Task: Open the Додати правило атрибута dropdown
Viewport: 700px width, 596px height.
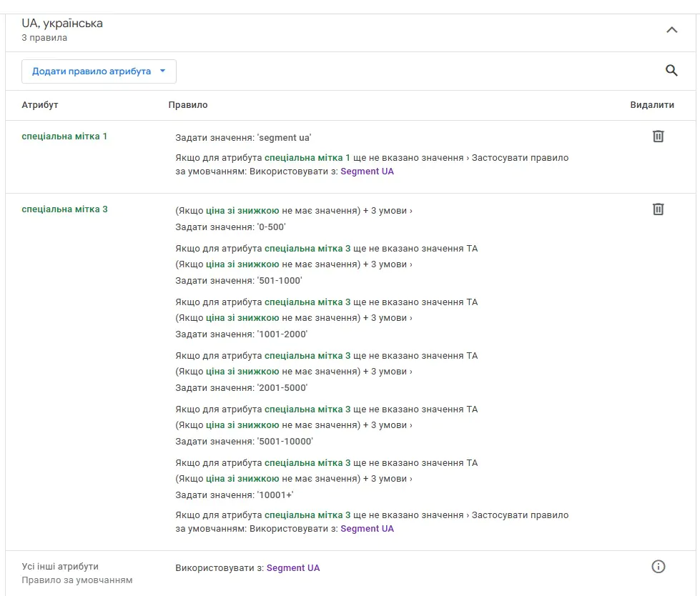Action: [99, 71]
